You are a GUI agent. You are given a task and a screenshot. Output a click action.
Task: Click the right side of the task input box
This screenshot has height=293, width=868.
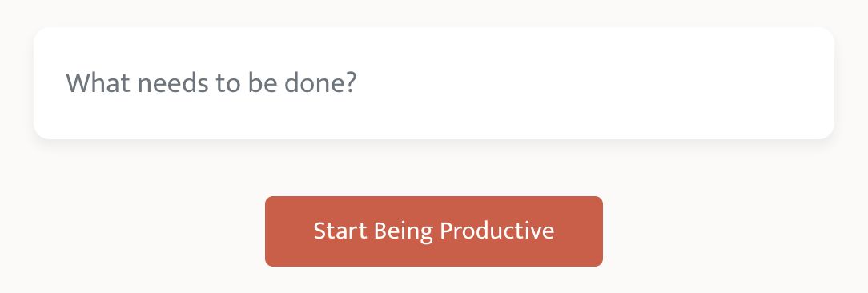720,83
